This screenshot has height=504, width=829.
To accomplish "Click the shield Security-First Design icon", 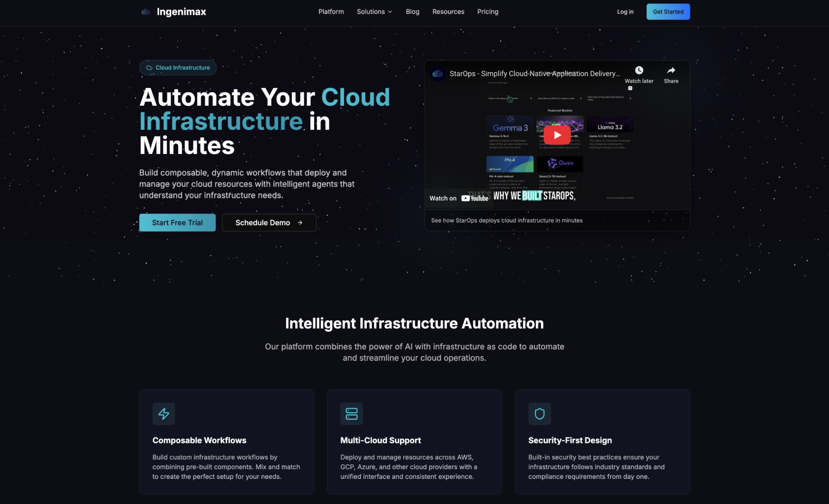I will coord(539,414).
